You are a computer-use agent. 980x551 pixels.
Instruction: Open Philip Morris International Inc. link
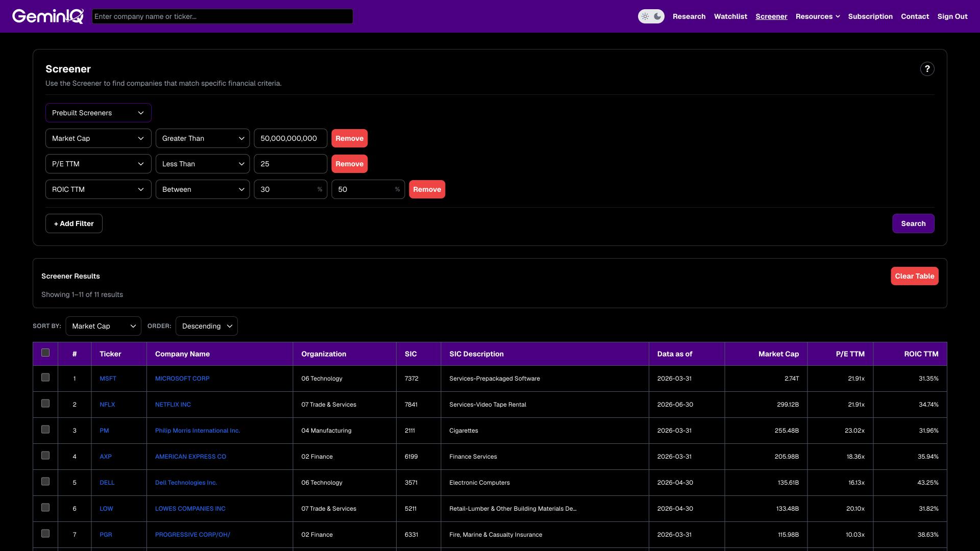pos(198,431)
